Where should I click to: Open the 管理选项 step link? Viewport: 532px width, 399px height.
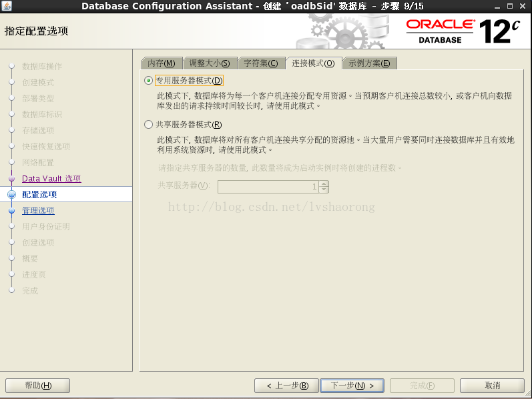[x=38, y=211]
